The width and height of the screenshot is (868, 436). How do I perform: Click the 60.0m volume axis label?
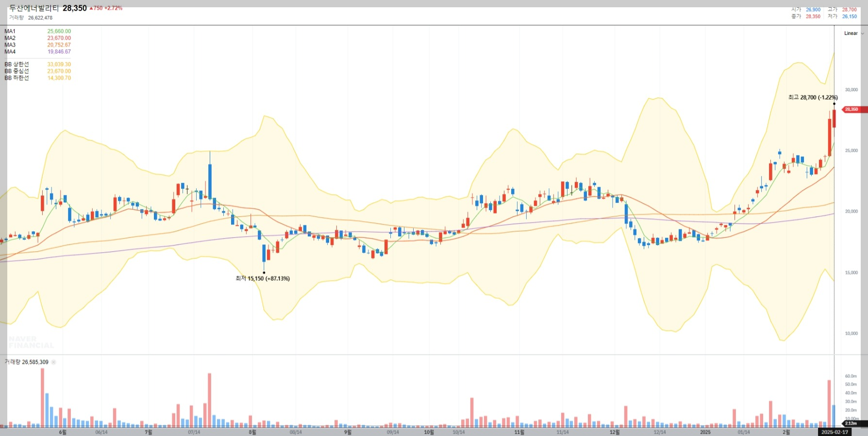851,376
